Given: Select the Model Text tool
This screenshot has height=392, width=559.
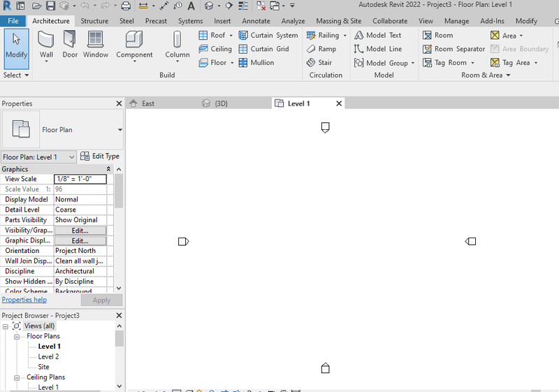Looking at the screenshot, I should click(x=377, y=35).
